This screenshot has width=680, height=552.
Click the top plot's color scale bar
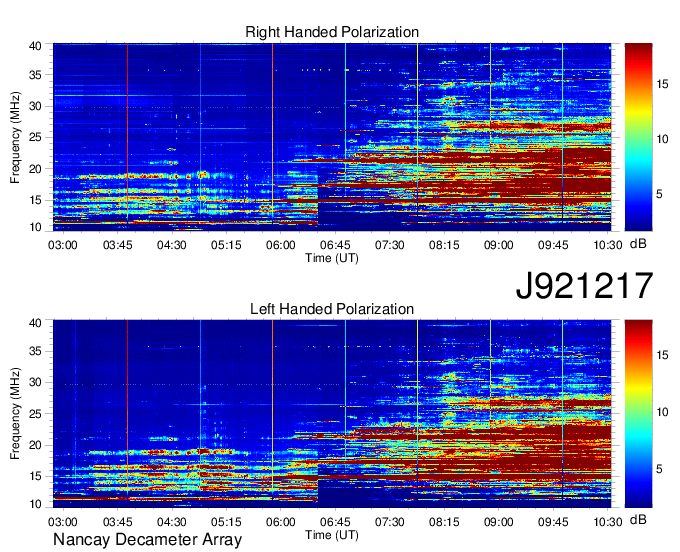click(638, 137)
